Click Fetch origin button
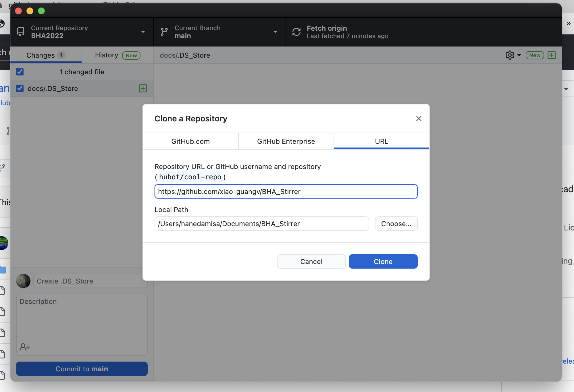The image size is (574, 392). tap(352, 32)
